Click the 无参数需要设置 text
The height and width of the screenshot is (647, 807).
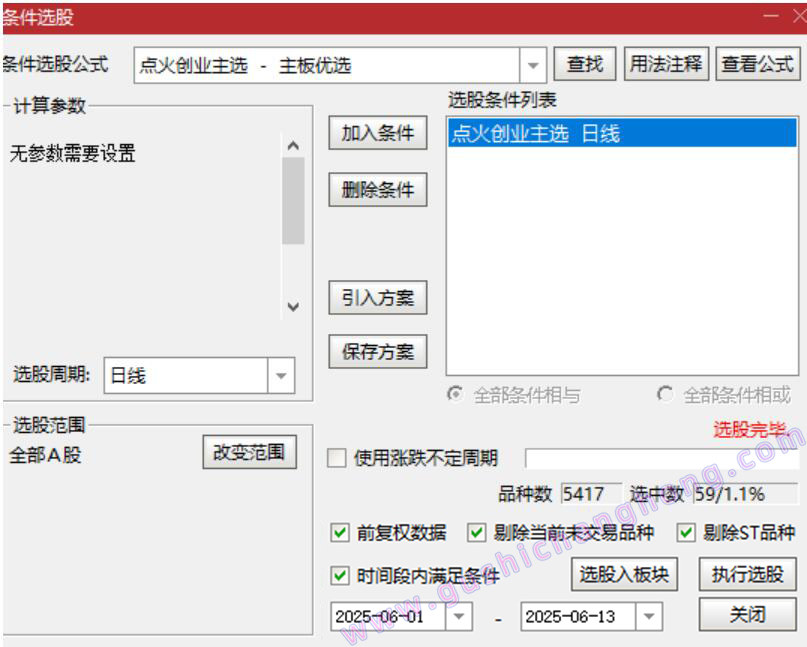tap(73, 153)
